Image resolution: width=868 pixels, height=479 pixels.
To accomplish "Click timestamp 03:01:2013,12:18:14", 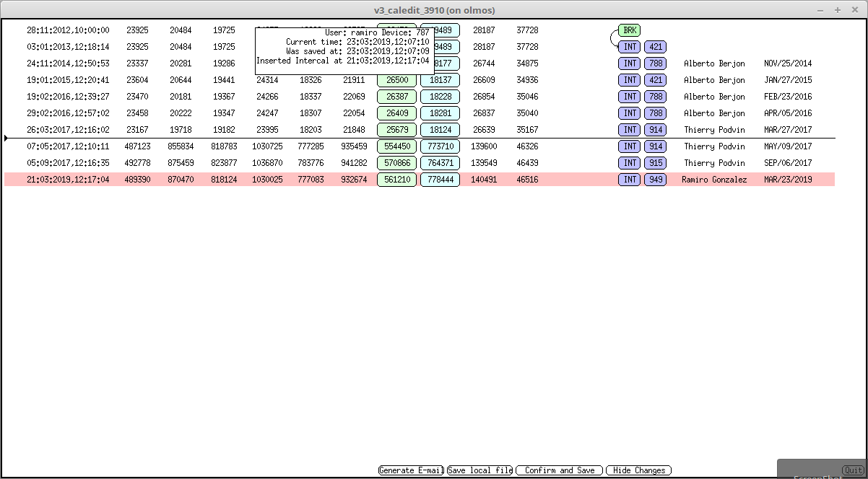I will (69, 47).
